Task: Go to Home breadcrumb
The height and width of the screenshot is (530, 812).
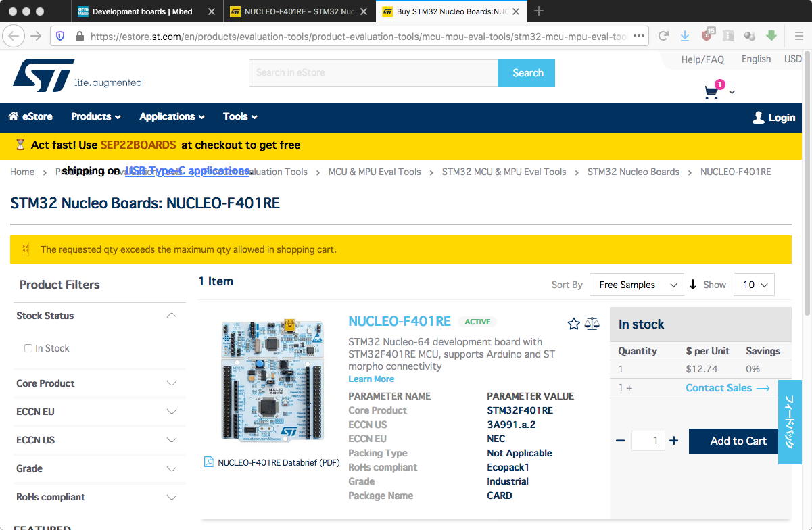Action: pos(22,172)
